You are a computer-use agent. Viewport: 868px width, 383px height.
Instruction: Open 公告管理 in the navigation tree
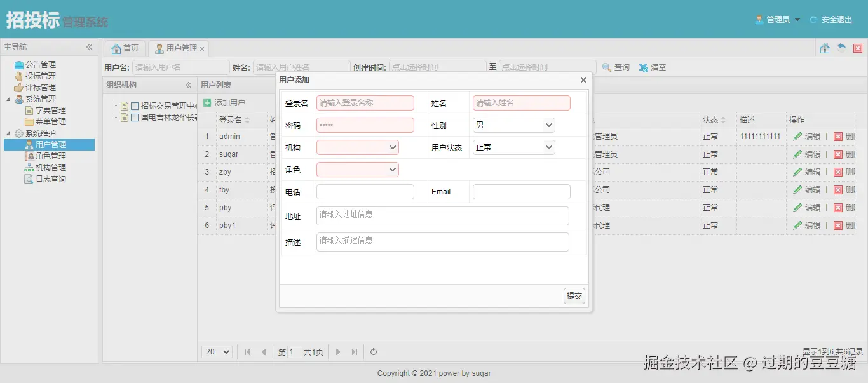40,64
